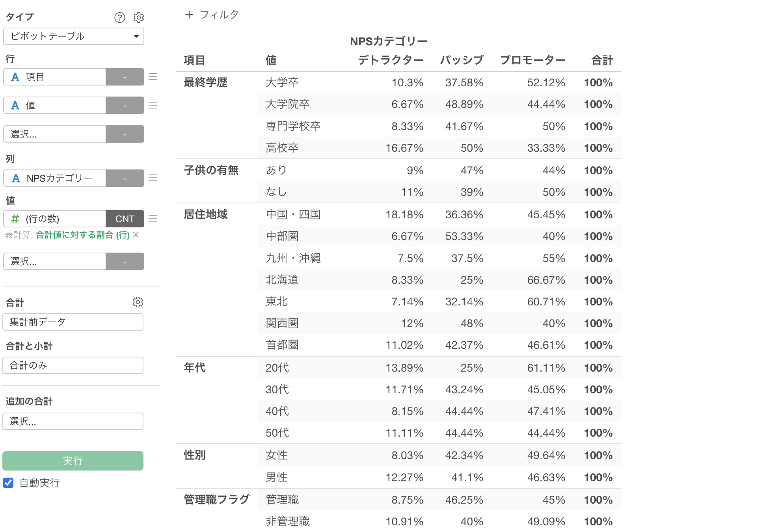Screen dimensions: 767x532
Task: Toggle the 自動実行 checkbox
Action: [x=8, y=483]
